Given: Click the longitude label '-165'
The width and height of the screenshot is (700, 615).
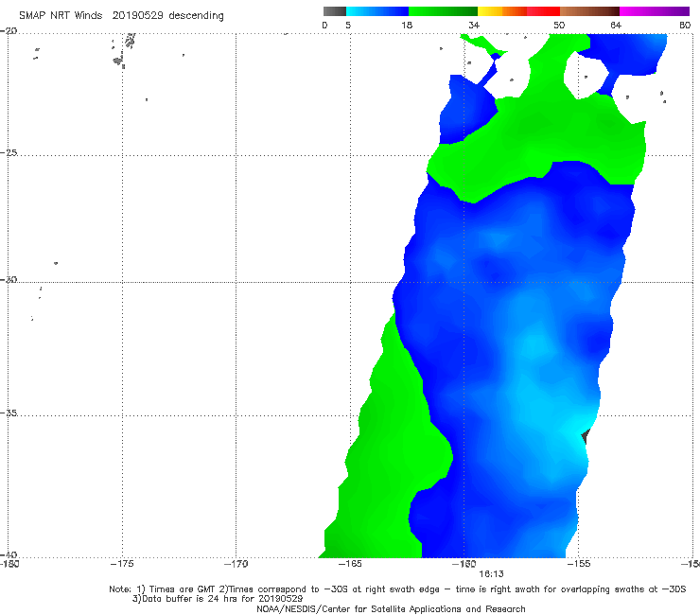Looking at the screenshot, I should coord(350,564).
